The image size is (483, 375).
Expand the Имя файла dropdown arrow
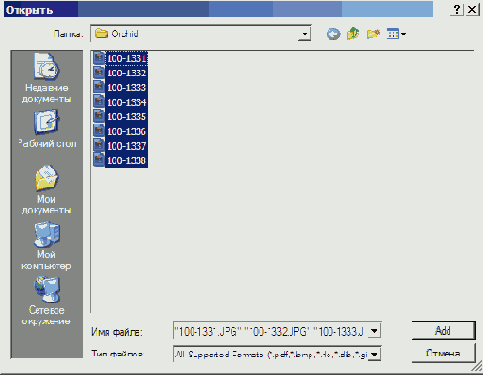(375, 331)
